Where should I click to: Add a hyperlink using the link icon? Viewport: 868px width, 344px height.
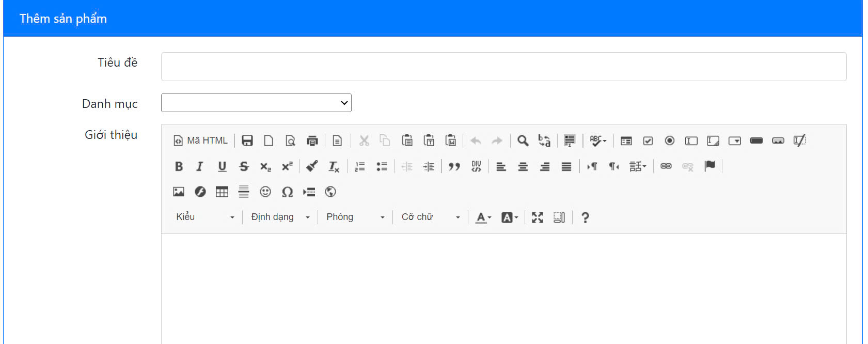pyautogui.click(x=666, y=166)
